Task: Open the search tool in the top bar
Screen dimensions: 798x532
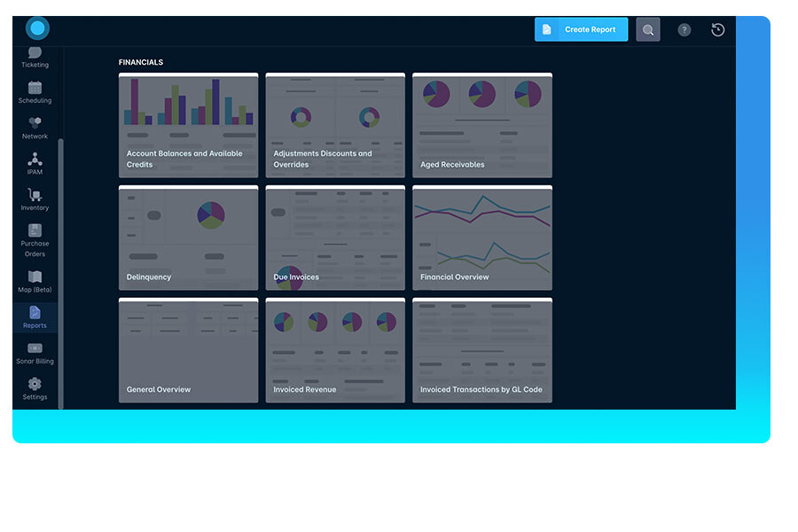Action: [647, 29]
